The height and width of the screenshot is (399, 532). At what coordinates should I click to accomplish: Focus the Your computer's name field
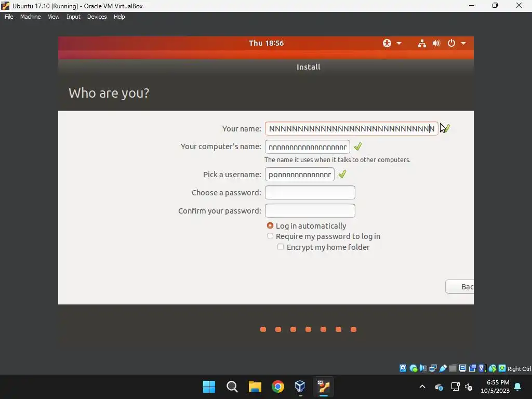point(308,147)
